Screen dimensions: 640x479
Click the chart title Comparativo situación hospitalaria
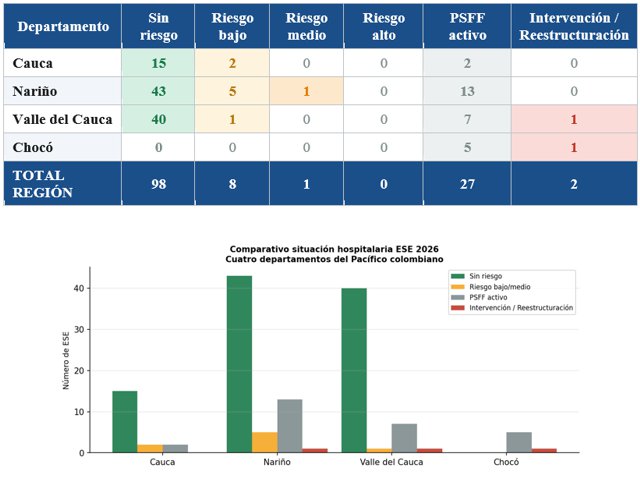point(334,249)
